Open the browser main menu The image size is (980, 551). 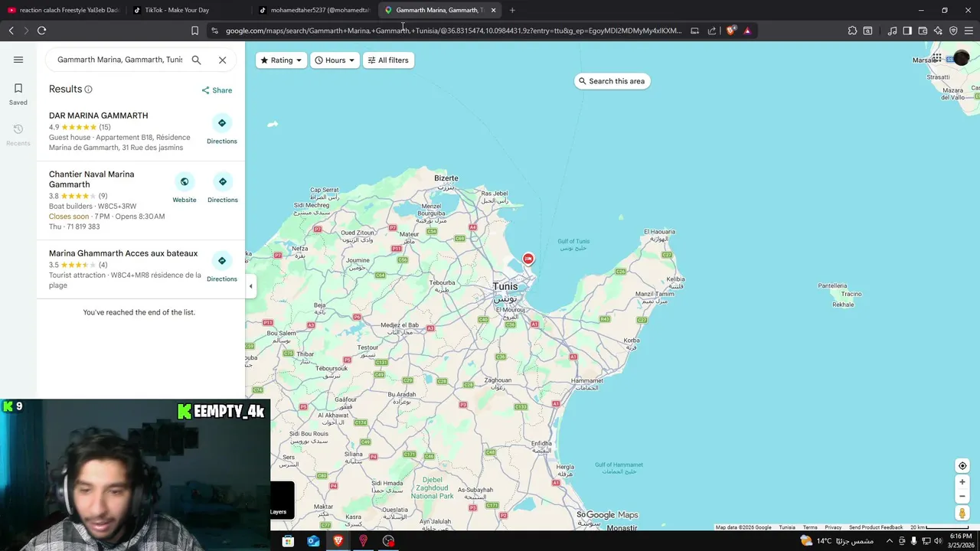coord(969,31)
